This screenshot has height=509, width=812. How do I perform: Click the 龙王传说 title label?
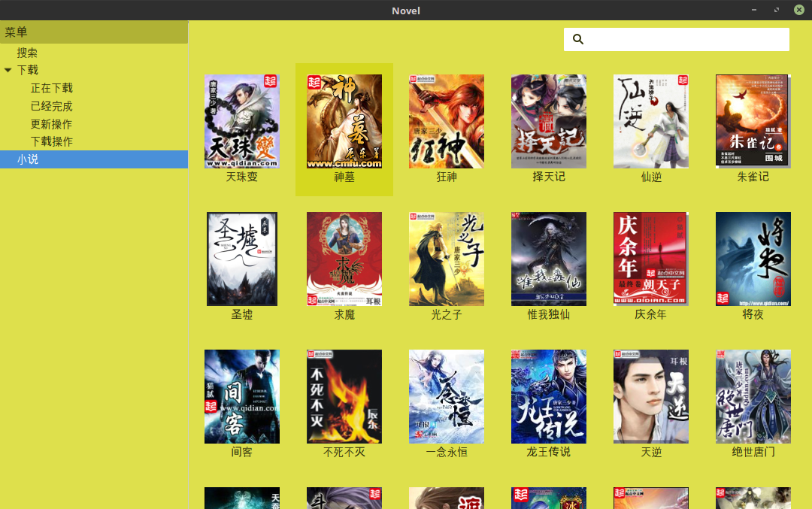pos(549,452)
